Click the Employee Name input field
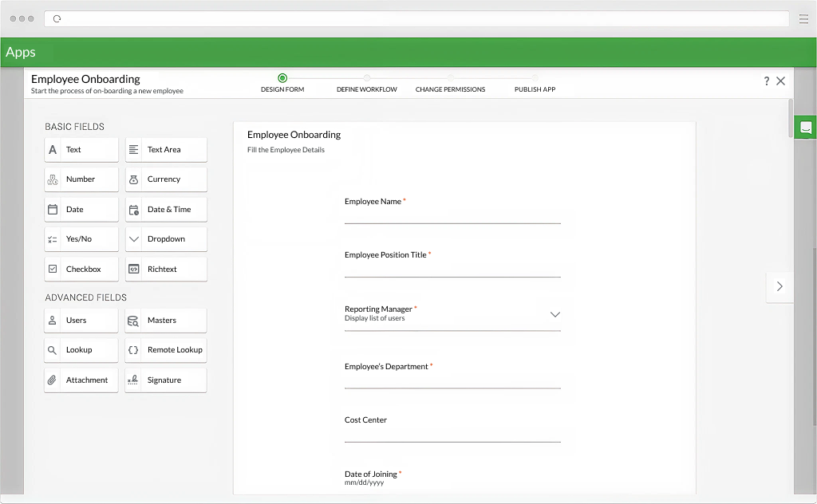 (x=452, y=217)
